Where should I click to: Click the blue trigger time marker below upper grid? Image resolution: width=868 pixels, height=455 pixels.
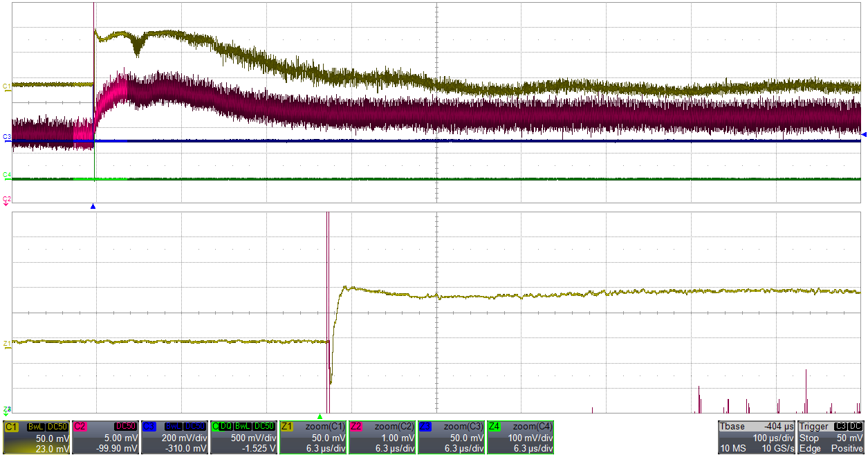coord(93,206)
